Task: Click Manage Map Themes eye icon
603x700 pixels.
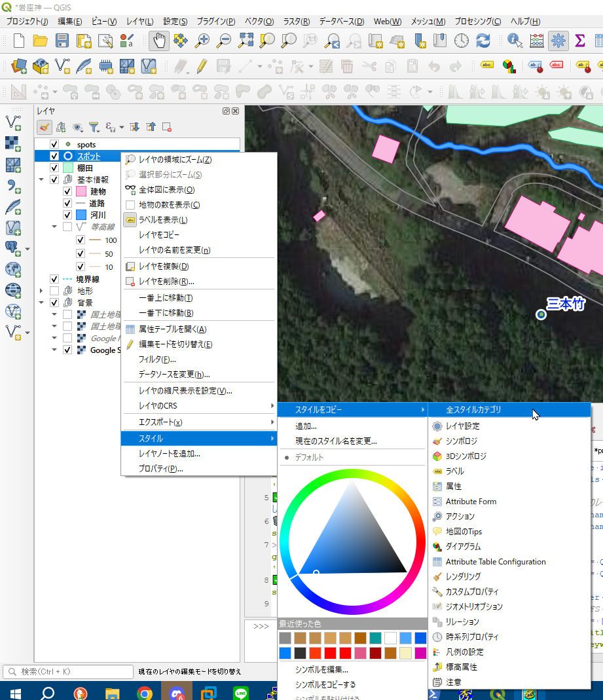Action: (x=78, y=127)
